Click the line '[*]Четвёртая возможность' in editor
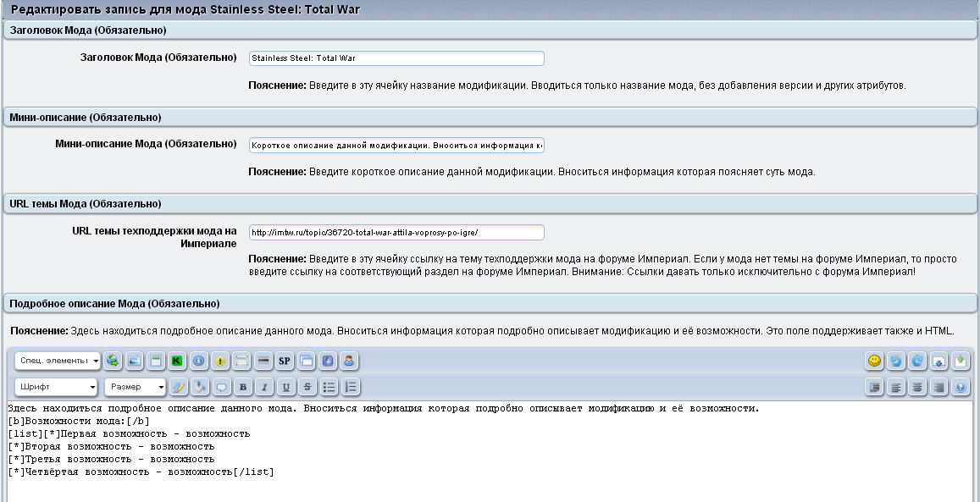The image size is (980, 502). click(x=141, y=472)
